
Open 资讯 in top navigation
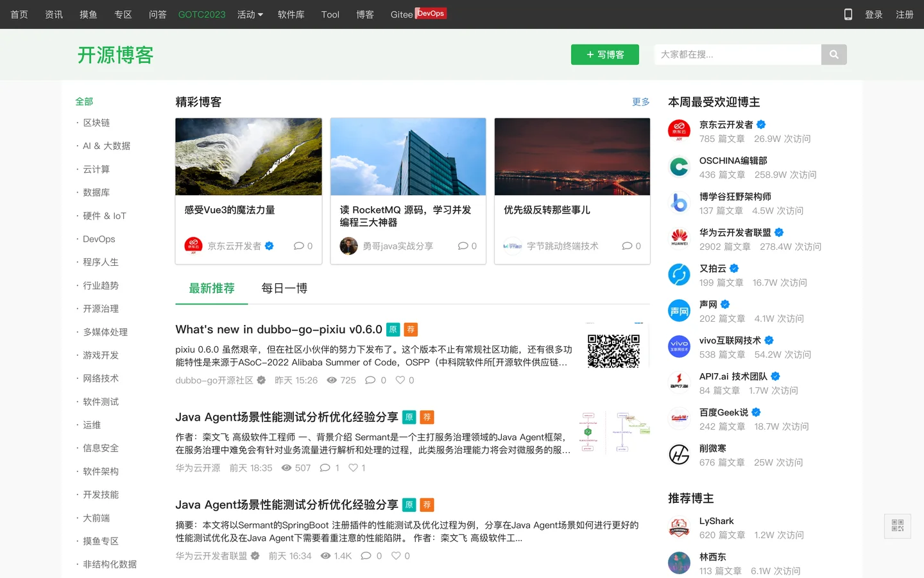coord(54,14)
